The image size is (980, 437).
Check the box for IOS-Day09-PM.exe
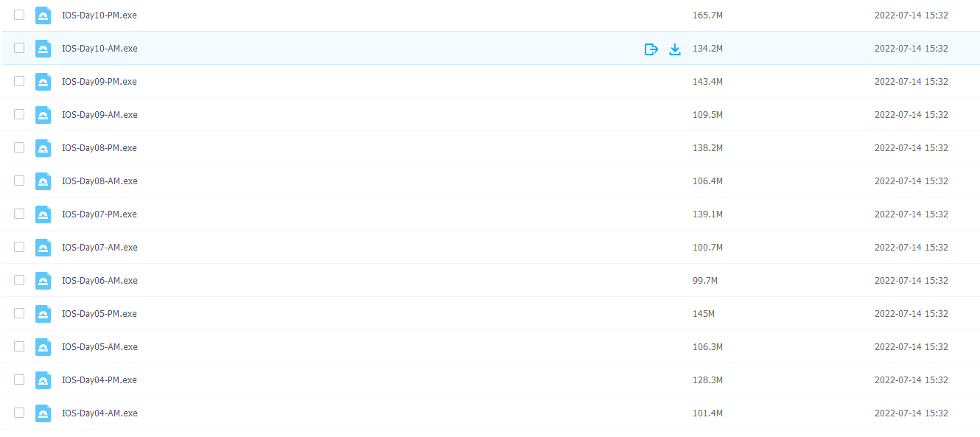point(19,81)
